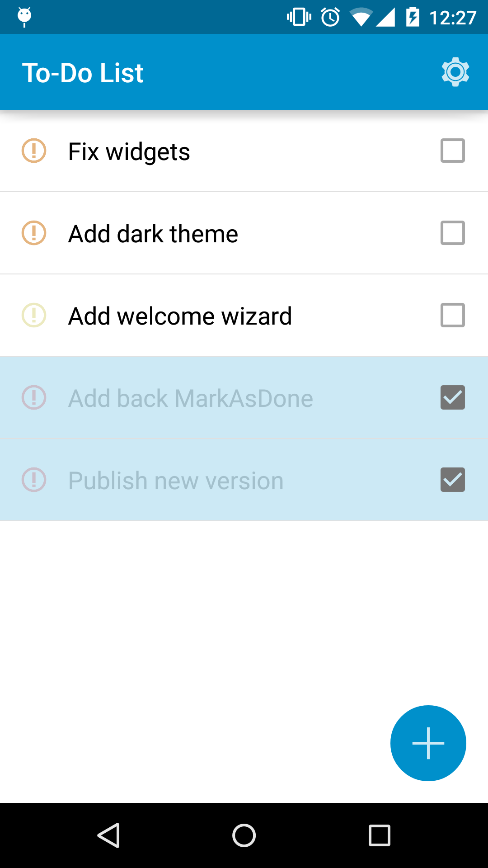Tap priority icon beside Add back MarkAsDone
Image resolution: width=488 pixels, height=868 pixels.
click(34, 397)
